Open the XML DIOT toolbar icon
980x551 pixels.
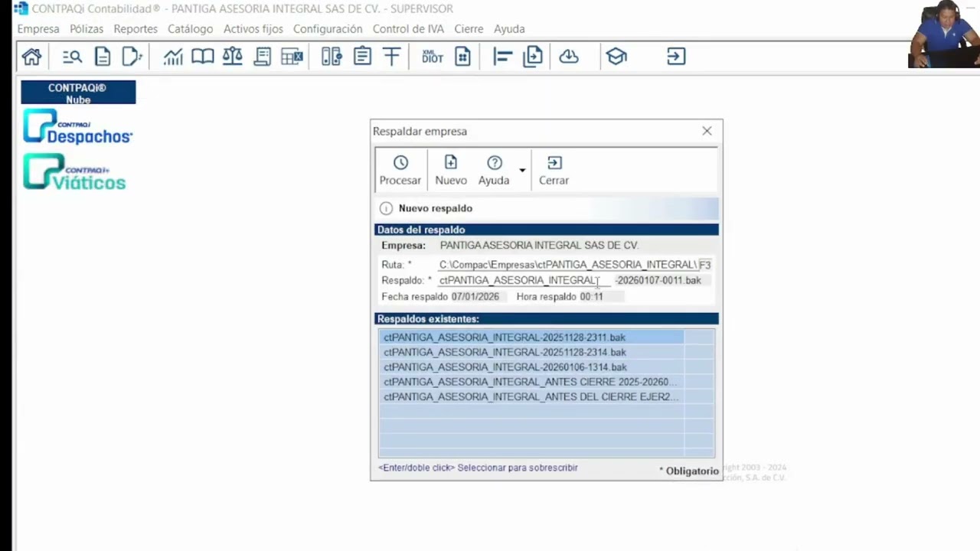433,57
